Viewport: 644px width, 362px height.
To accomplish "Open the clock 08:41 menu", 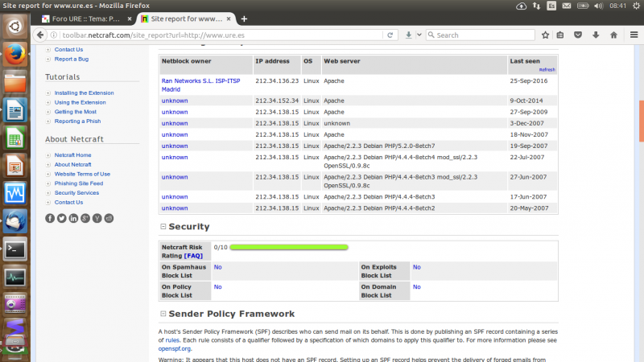I will (x=617, y=6).
